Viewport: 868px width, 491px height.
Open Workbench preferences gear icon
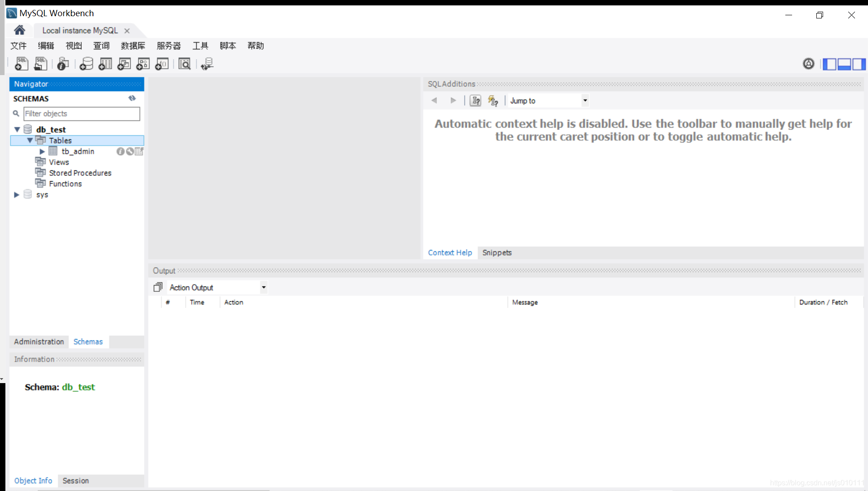click(809, 64)
